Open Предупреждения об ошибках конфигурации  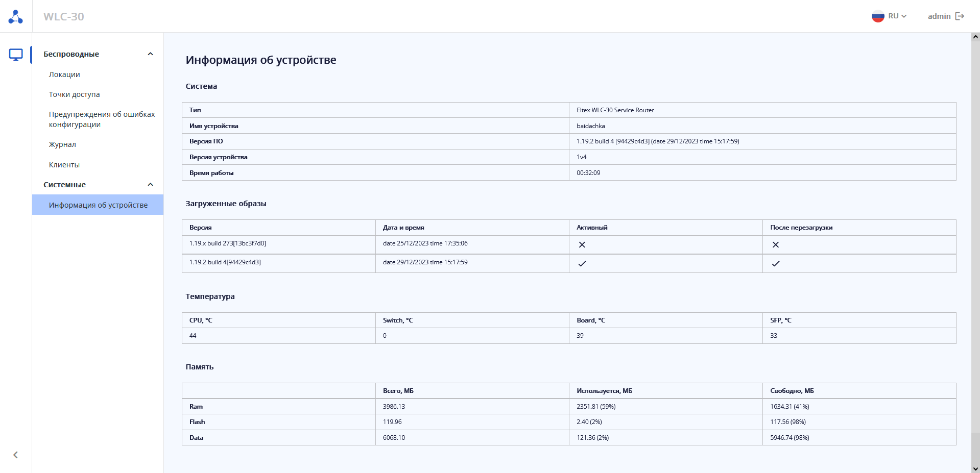pos(102,119)
